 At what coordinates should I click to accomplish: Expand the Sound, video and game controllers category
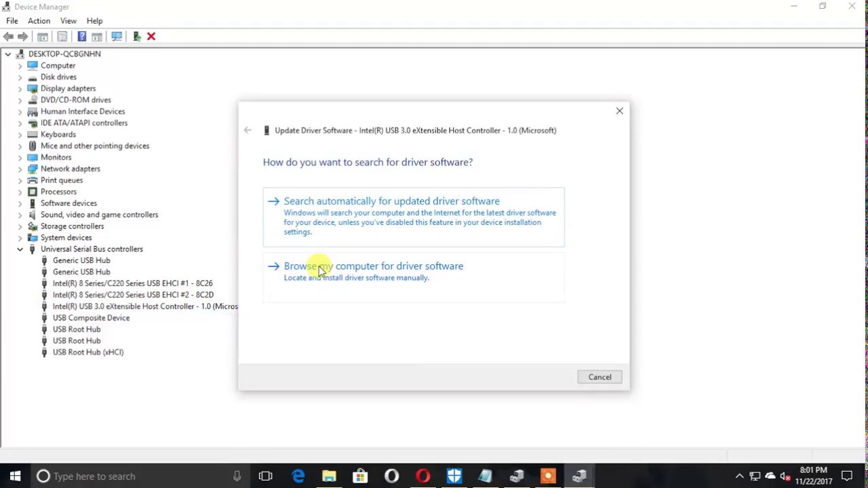click(x=20, y=215)
